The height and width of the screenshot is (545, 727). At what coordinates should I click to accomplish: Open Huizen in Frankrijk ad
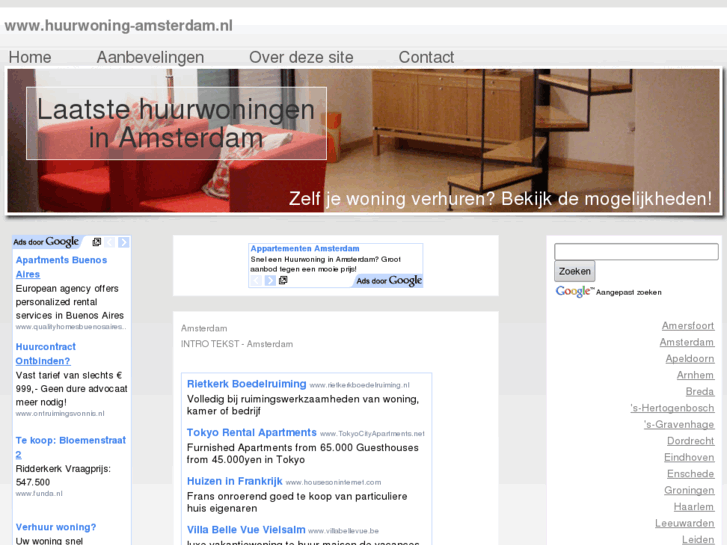pos(234,481)
